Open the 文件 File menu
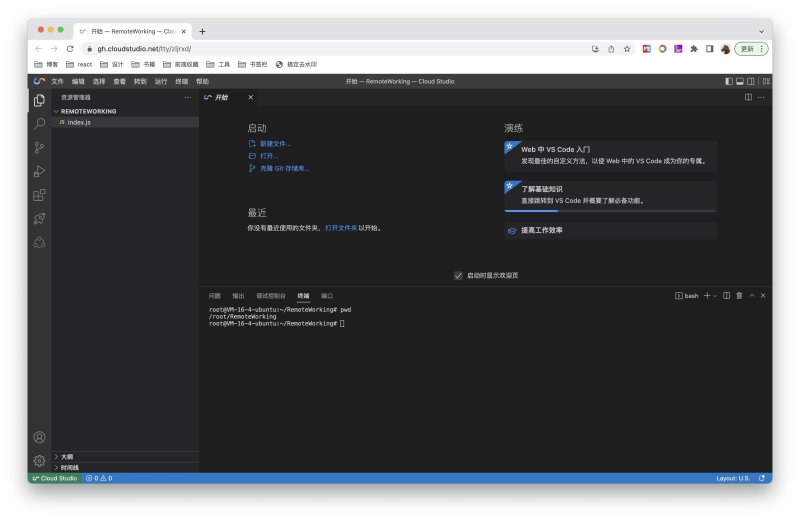This screenshot has width=800, height=520. pos(57,81)
